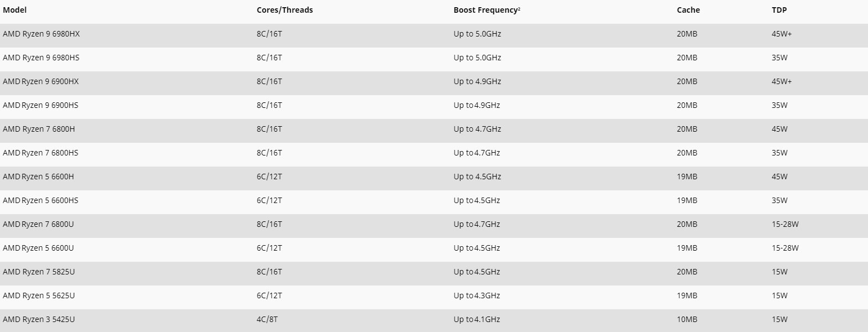Select the Up to 4.1GHz boost value
Viewport: 868px width, 332px height.
477,319
